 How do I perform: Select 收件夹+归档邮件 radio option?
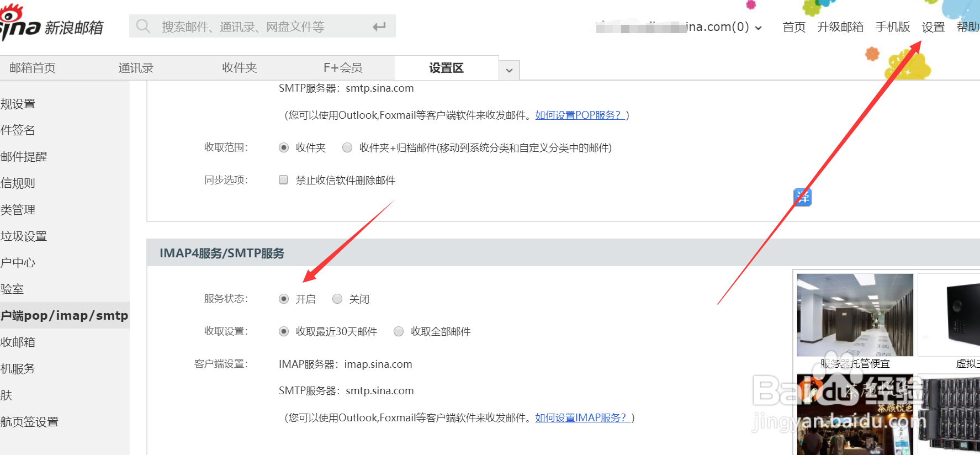(x=347, y=147)
